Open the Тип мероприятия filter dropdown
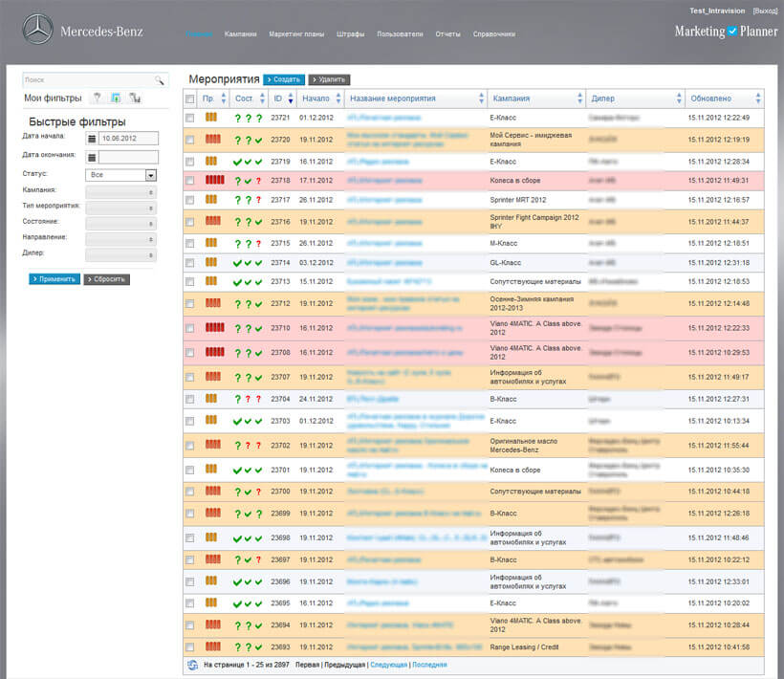The width and height of the screenshot is (784, 679). [121, 208]
